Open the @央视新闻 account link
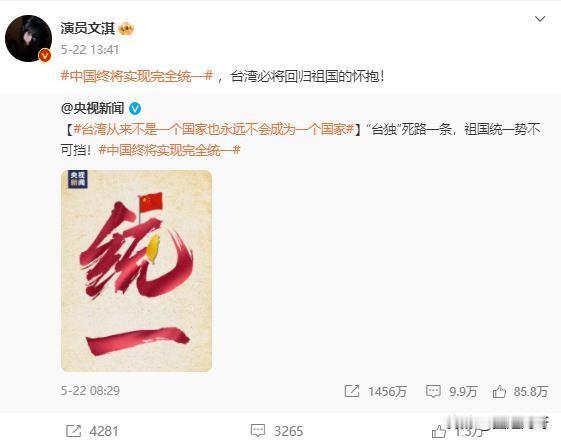The height and width of the screenshot is (442, 561). 92,108
